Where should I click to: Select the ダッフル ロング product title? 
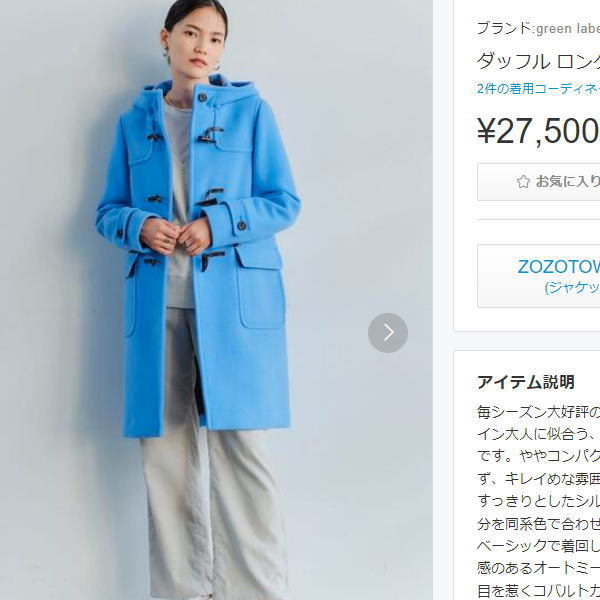(538, 61)
